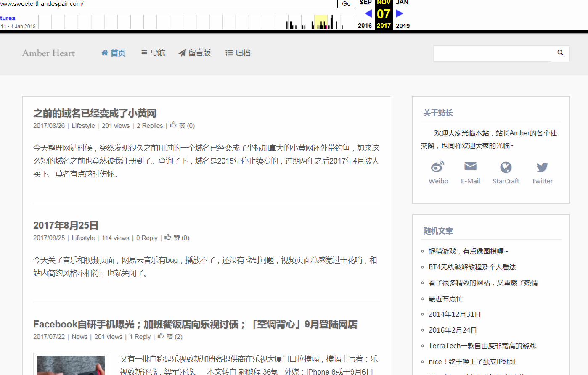Open random article 看了很多精致的网站

pyautogui.click(x=483, y=283)
